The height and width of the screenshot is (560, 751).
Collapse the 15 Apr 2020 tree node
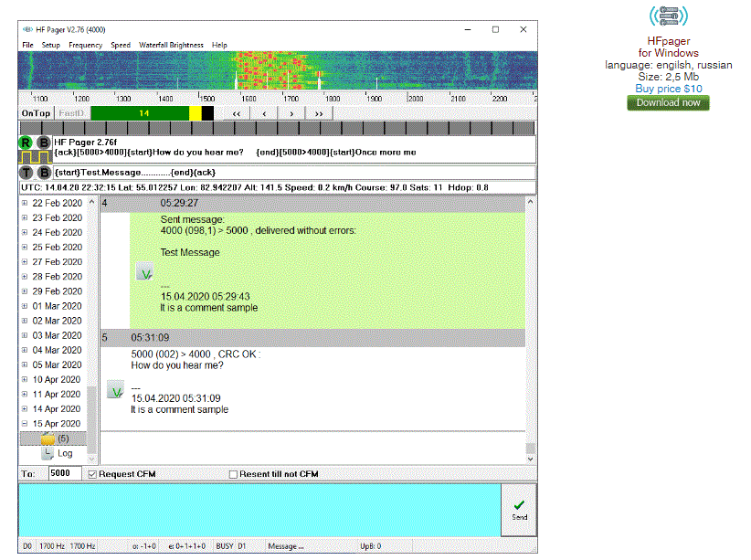[25, 424]
